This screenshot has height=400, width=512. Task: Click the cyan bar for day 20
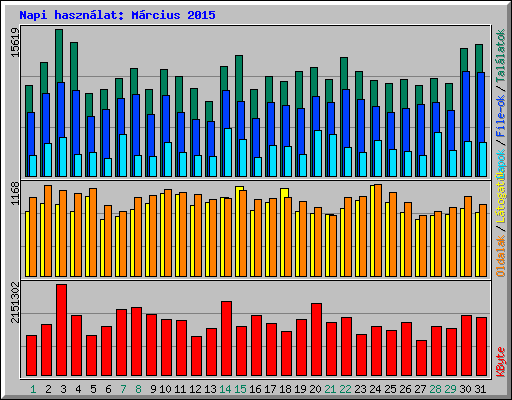(x=318, y=153)
